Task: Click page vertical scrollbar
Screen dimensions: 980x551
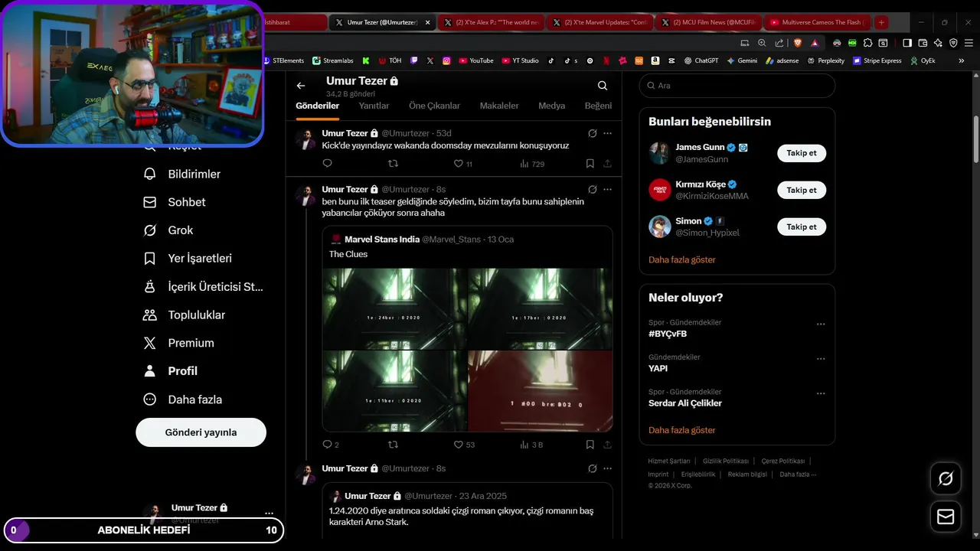Action: [x=976, y=139]
